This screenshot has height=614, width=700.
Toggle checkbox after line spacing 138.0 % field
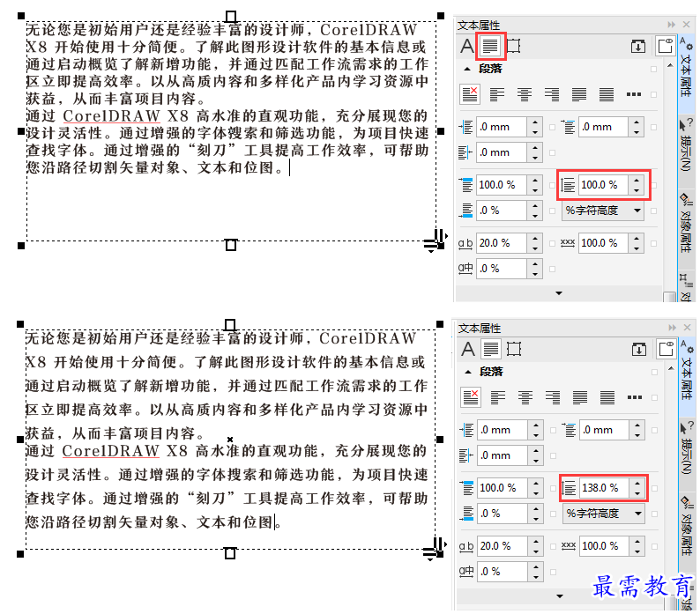click(x=654, y=488)
